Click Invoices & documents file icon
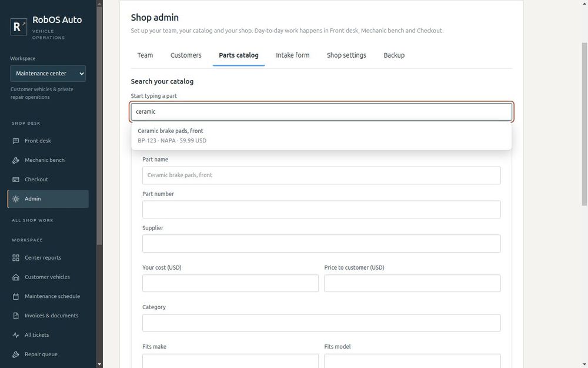 point(16,316)
